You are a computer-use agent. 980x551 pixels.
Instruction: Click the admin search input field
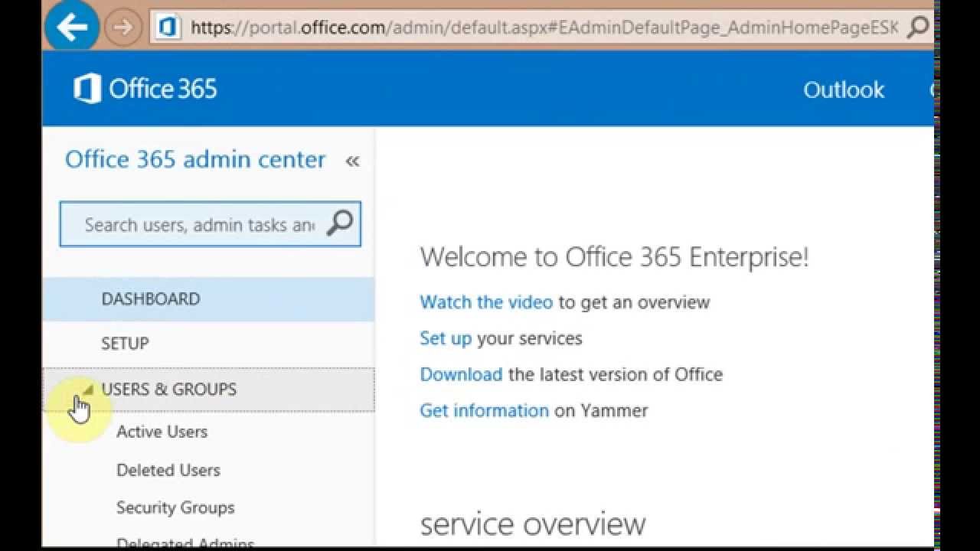pos(198,224)
